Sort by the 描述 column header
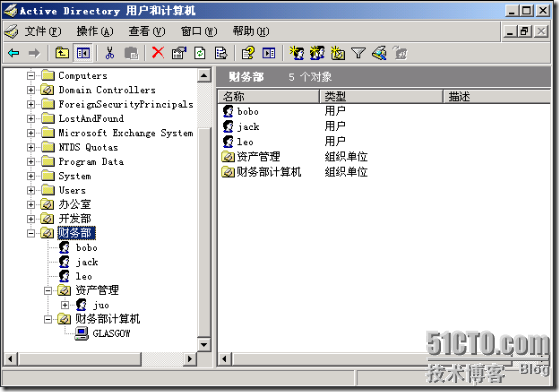Viewport: 559px width, 392px height. click(497, 96)
